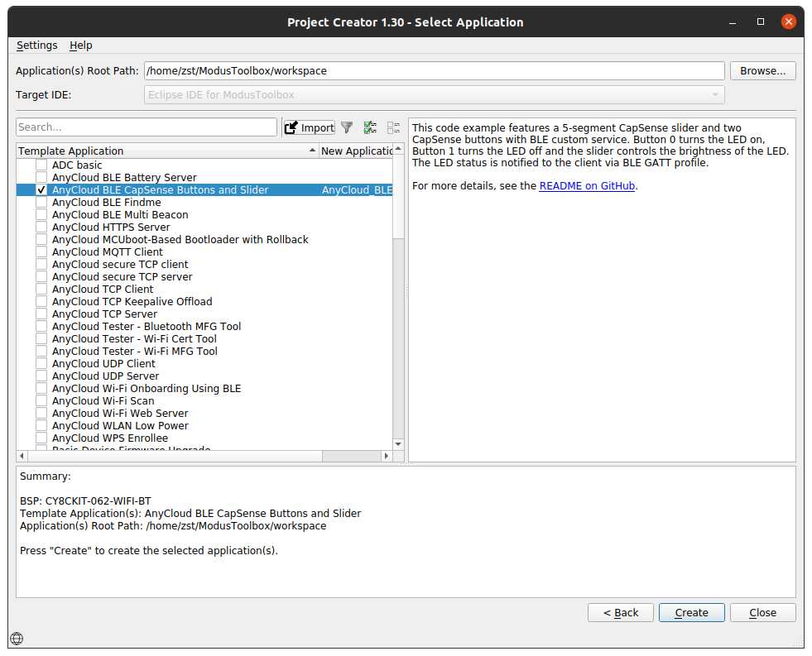This screenshot has height=656, width=812.
Task: Select AnyCloud TCP Server row
Action: tap(204, 314)
